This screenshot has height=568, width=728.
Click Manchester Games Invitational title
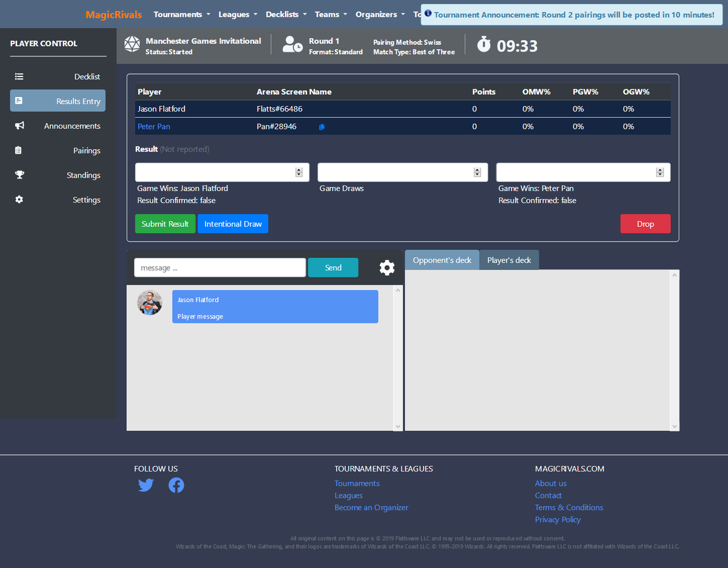[203, 41]
